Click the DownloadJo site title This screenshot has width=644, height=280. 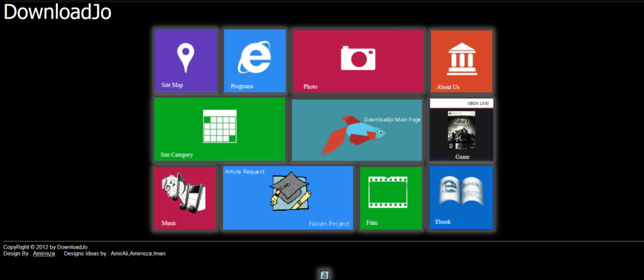(x=57, y=12)
